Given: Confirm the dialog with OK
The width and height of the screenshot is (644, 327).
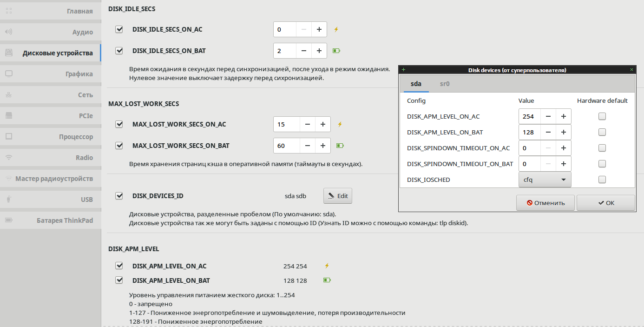Looking at the screenshot, I should pyautogui.click(x=606, y=203).
